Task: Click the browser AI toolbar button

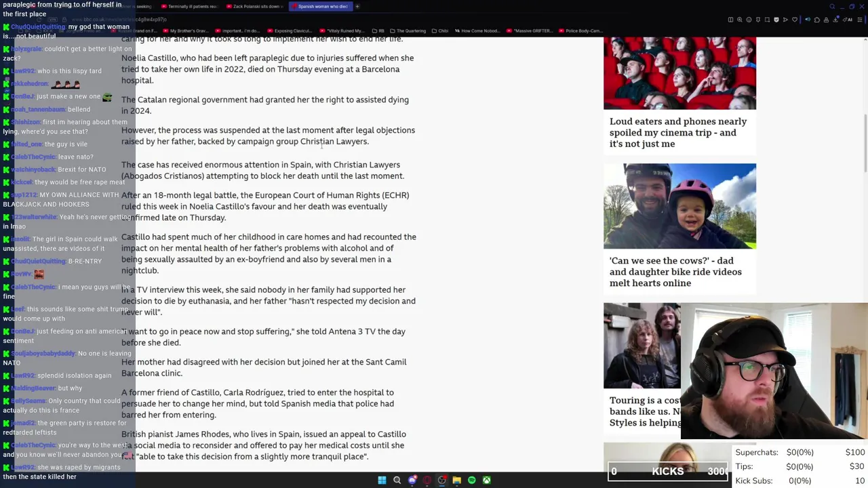Action: point(847,20)
